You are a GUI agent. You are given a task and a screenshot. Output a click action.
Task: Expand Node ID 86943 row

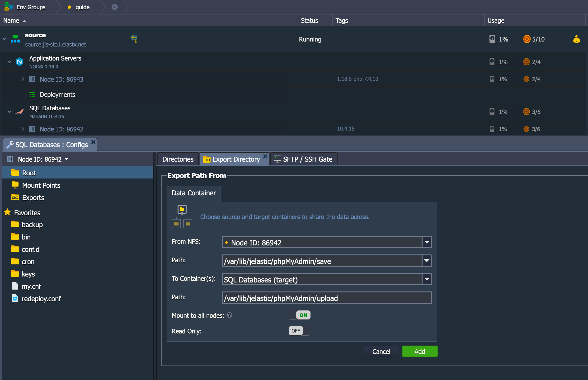pos(23,79)
